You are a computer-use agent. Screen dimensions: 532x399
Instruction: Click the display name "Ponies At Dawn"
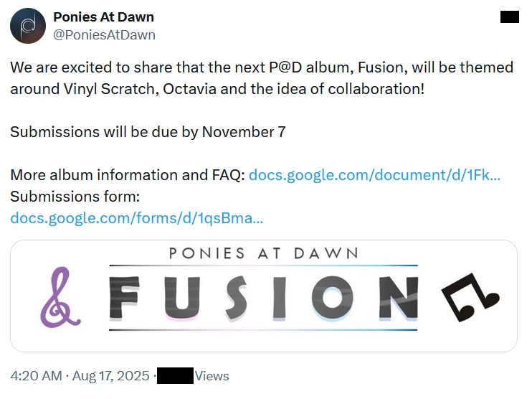coord(103,17)
